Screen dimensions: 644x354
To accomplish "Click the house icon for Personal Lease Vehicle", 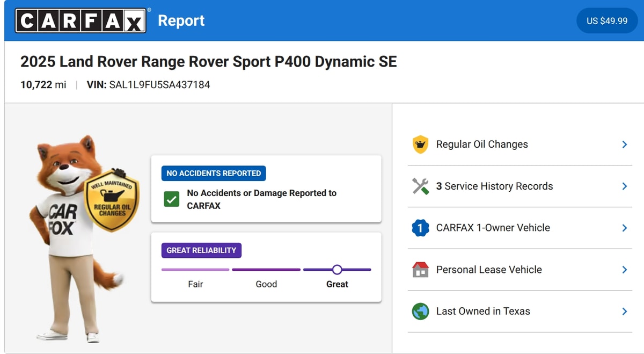I will [420, 270].
